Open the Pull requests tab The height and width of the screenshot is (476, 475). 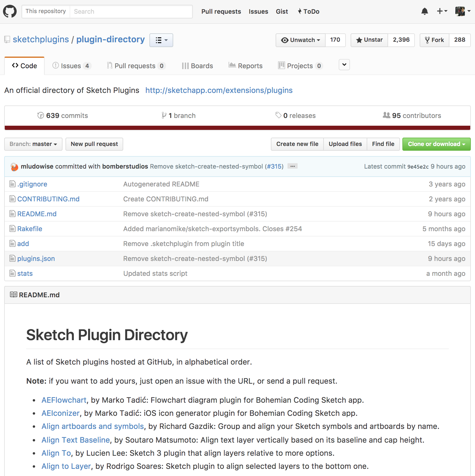click(x=136, y=66)
